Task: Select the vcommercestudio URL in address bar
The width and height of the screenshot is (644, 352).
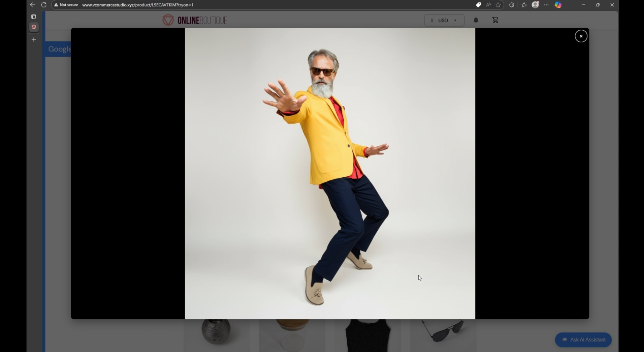Action: pyautogui.click(x=138, y=5)
